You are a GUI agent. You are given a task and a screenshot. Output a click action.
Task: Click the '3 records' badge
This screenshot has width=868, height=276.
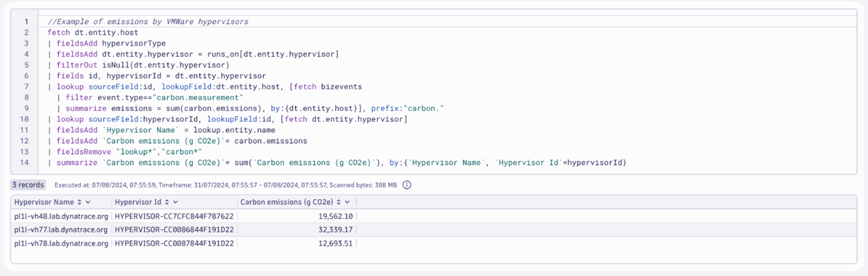(29, 185)
